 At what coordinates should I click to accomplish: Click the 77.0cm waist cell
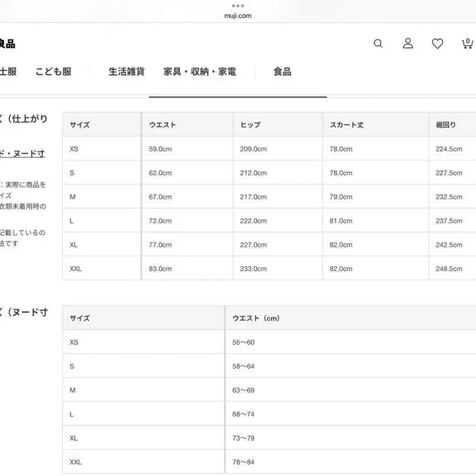pos(187,244)
